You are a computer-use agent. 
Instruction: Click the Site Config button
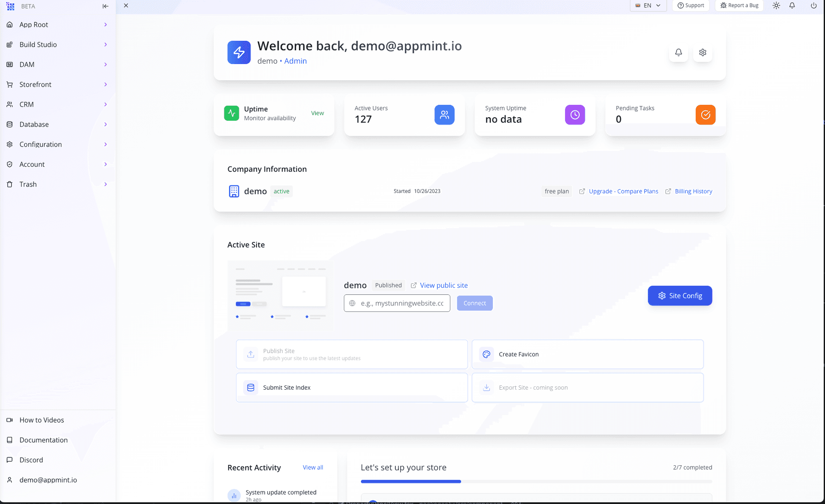pyautogui.click(x=680, y=296)
